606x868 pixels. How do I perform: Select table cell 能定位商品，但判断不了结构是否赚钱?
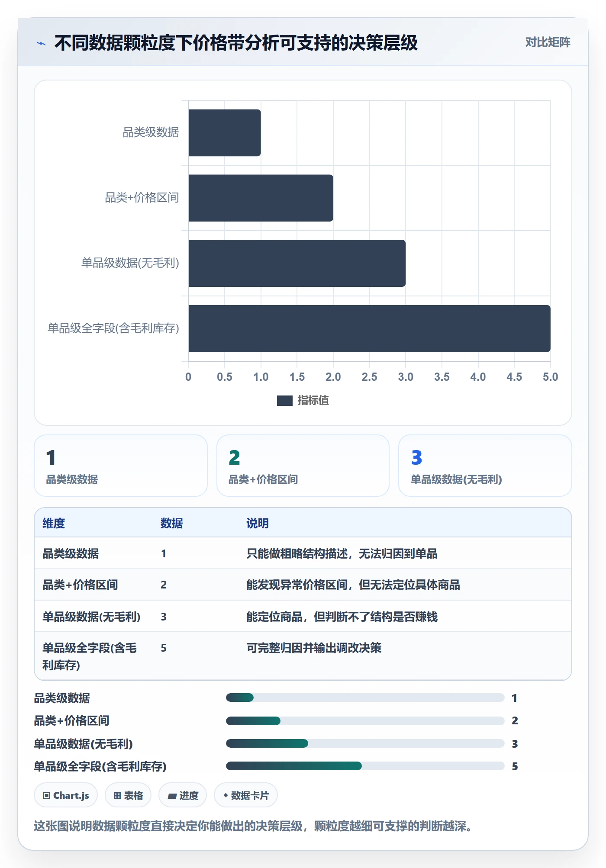click(x=342, y=617)
